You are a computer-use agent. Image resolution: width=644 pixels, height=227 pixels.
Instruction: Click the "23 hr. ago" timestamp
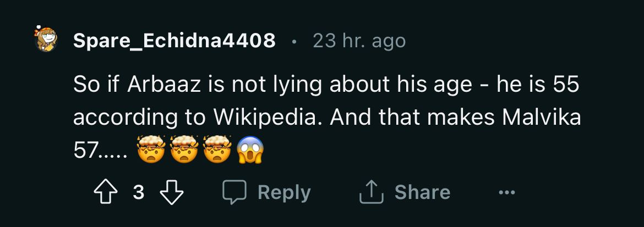coord(359,40)
